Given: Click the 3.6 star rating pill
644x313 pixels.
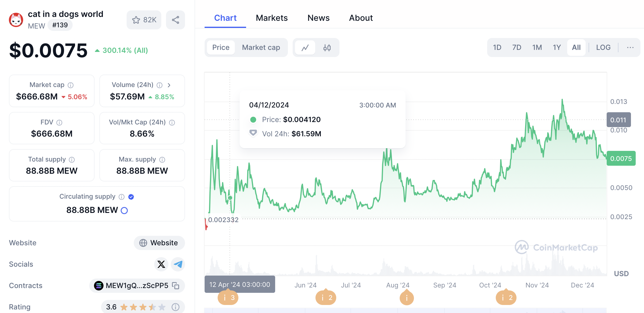Looking at the screenshot, I should [x=143, y=307].
